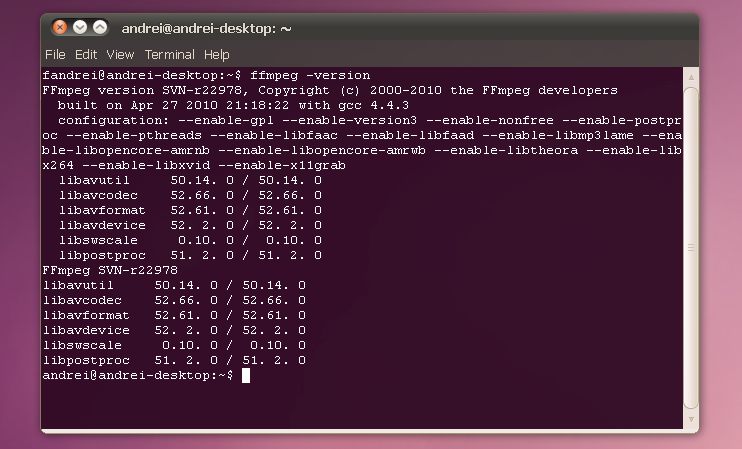Screen dimensions: 742x449
Task: Click the 'ffmpeg -version' command text
Action: (310, 75)
